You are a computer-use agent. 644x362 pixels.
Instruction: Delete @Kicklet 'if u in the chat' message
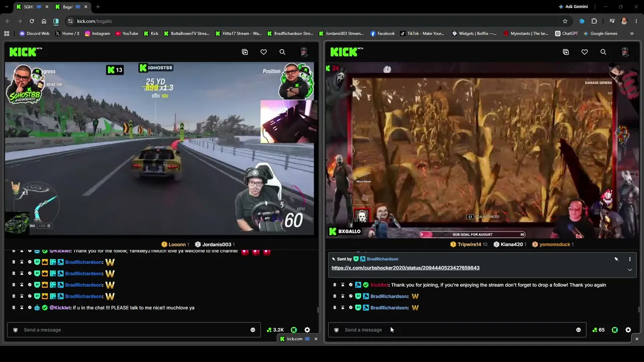pos(14,308)
